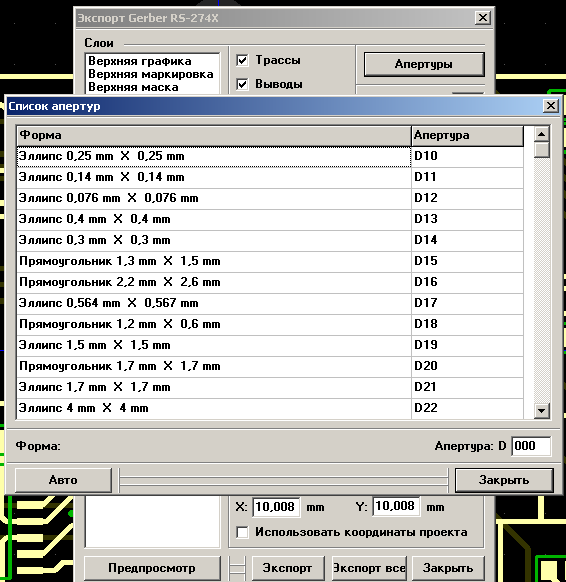Screen dimensions: 566x582
Task: Close the Список апертур dialog with X
Action: (x=550, y=106)
